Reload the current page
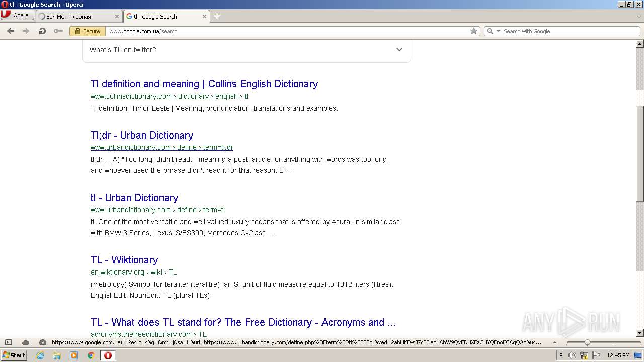644x362 pixels. (x=42, y=31)
